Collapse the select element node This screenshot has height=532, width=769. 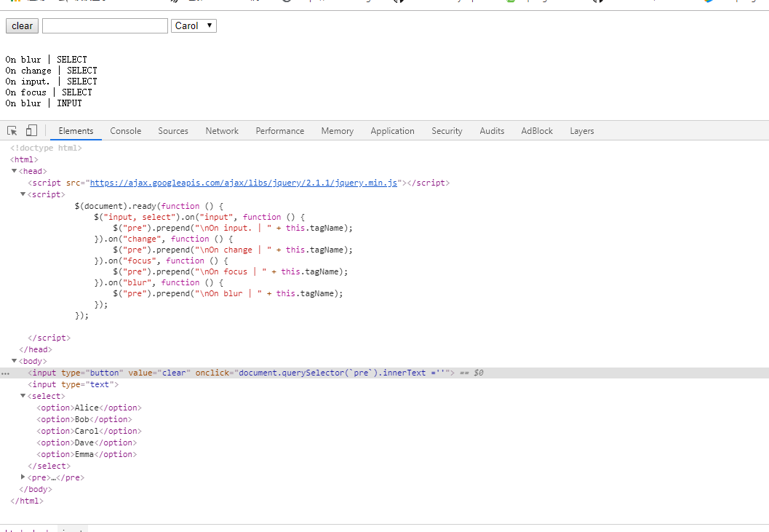tap(23, 396)
